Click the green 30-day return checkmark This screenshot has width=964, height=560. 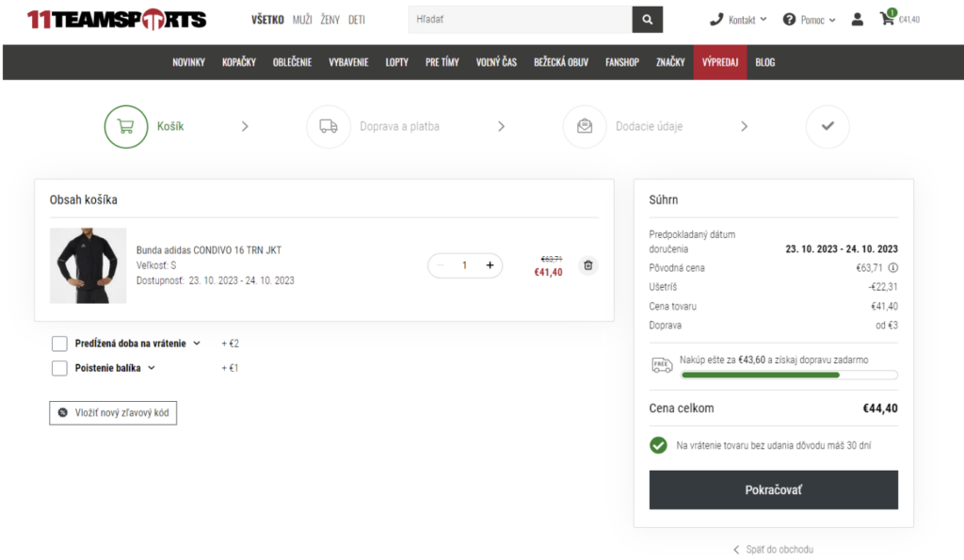click(658, 445)
